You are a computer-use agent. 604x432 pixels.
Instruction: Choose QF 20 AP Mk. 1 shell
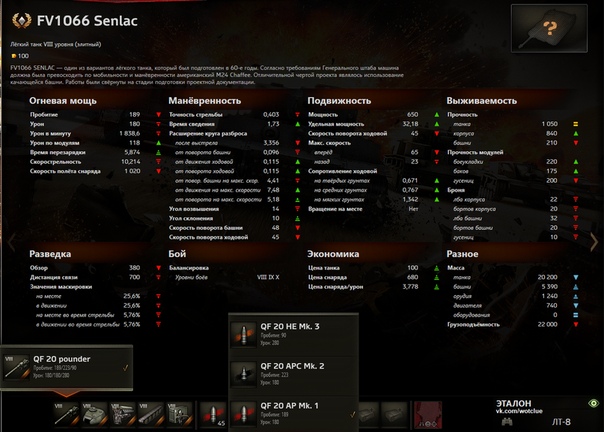pos(294,414)
